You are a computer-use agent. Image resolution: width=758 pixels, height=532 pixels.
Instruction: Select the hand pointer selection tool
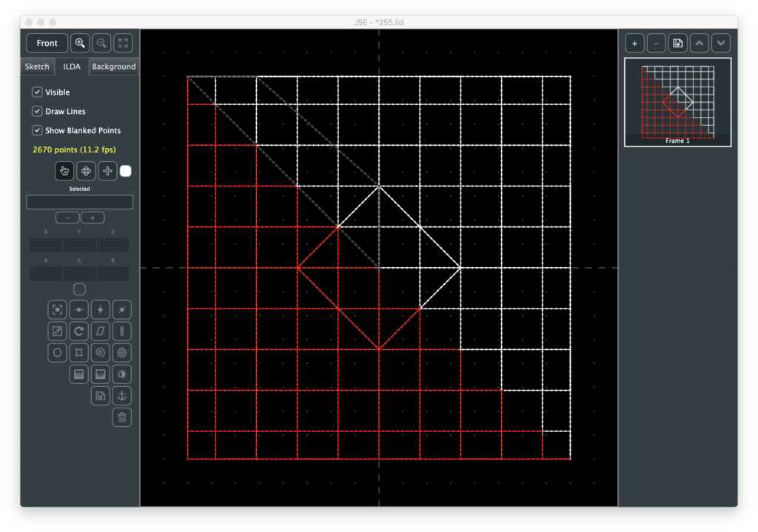64,171
